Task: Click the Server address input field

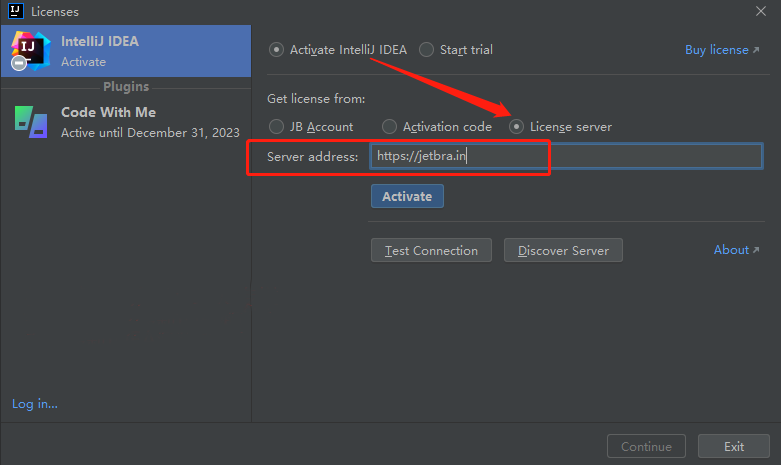Action: 566,156
